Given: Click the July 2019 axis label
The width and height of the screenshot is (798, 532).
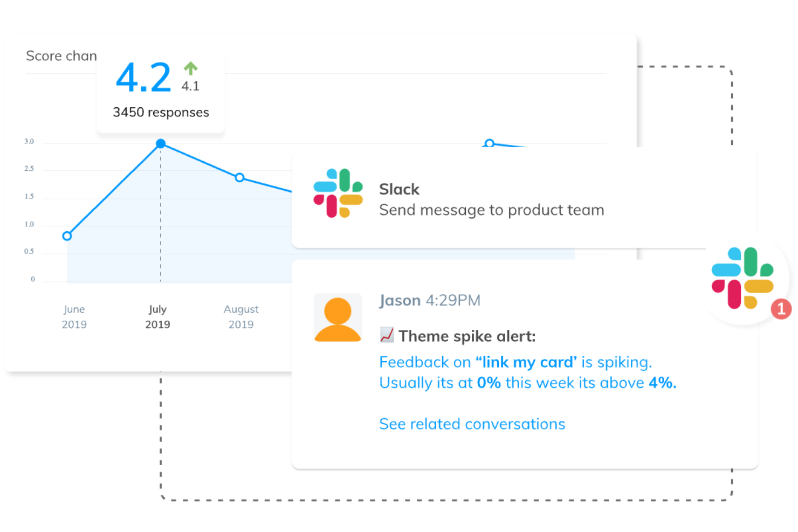Looking at the screenshot, I should point(157,317).
